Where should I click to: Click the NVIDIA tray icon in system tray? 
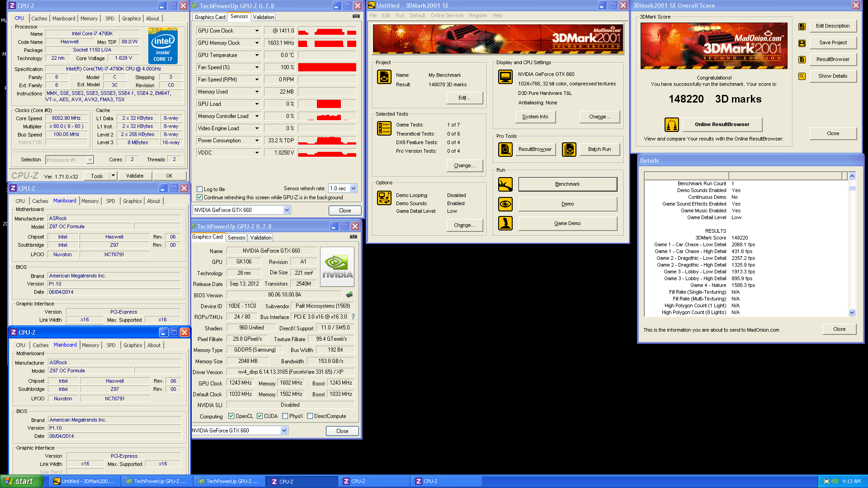tap(835, 481)
